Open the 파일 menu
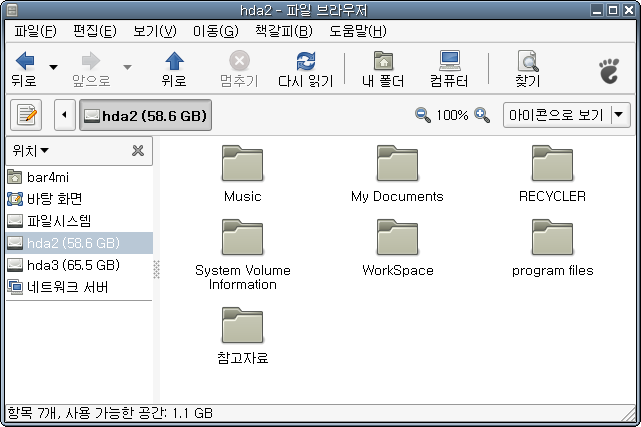The height and width of the screenshot is (427, 641). (x=35, y=30)
